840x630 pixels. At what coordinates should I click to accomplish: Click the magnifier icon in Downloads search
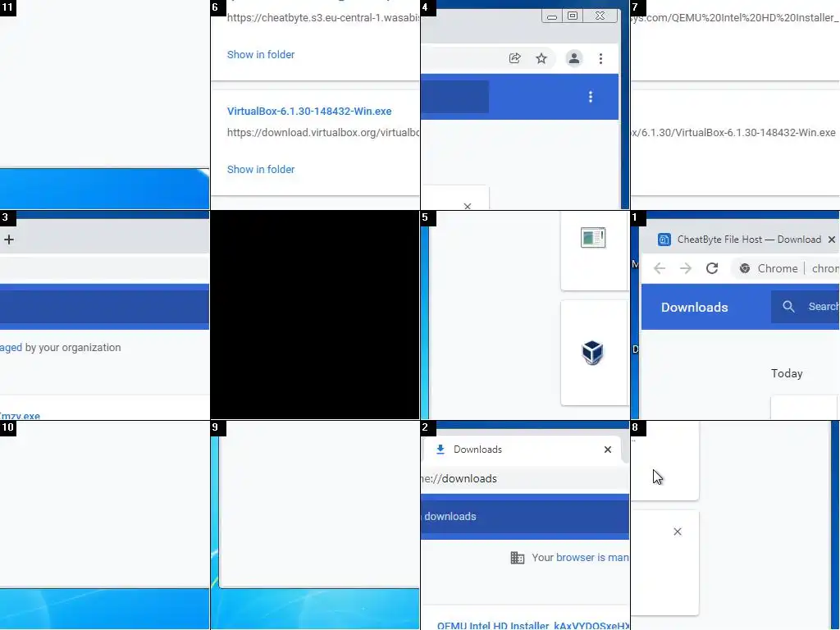pos(788,307)
